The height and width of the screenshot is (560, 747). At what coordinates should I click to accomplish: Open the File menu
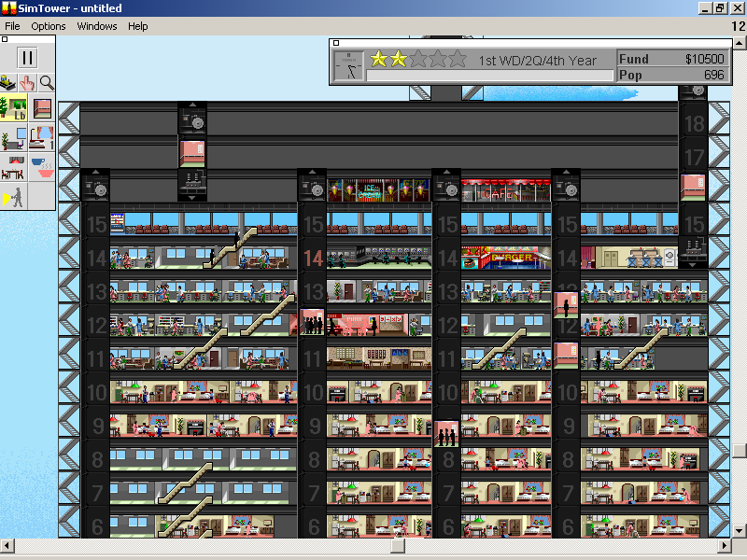tap(12, 26)
